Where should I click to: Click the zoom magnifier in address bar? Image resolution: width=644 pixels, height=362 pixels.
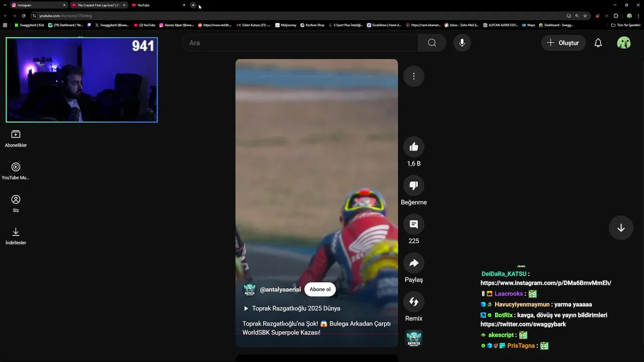point(577,16)
